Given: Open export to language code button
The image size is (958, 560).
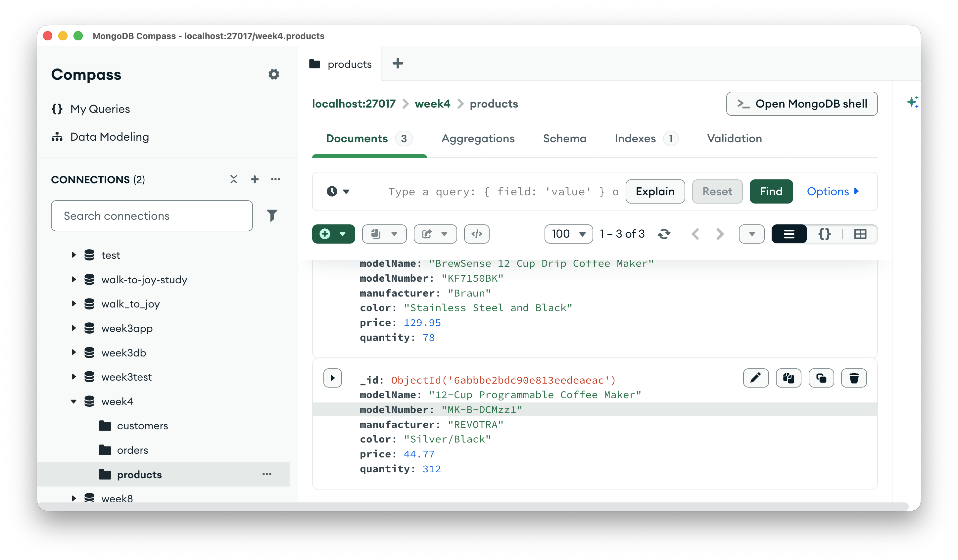Looking at the screenshot, I should tap(477, 234).
